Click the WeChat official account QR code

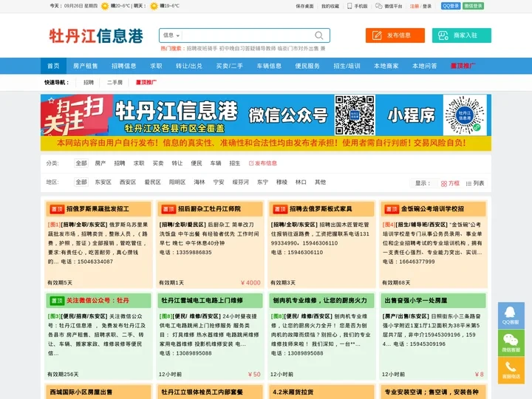355,115
